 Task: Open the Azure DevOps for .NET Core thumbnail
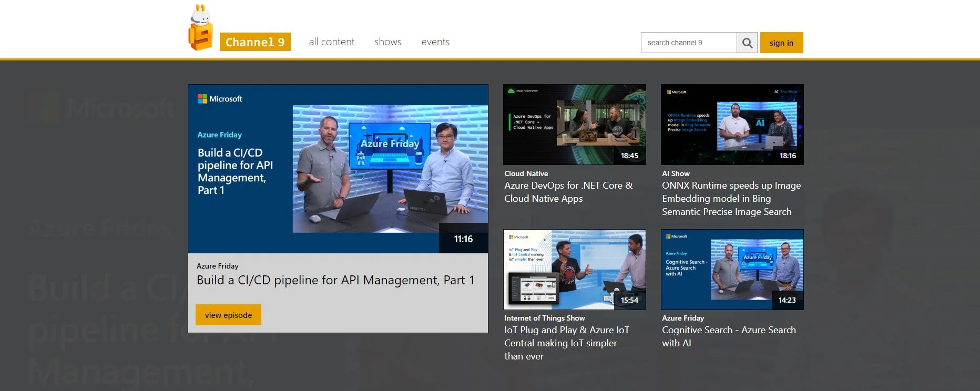pyautogui.click(x=575, y=125)
